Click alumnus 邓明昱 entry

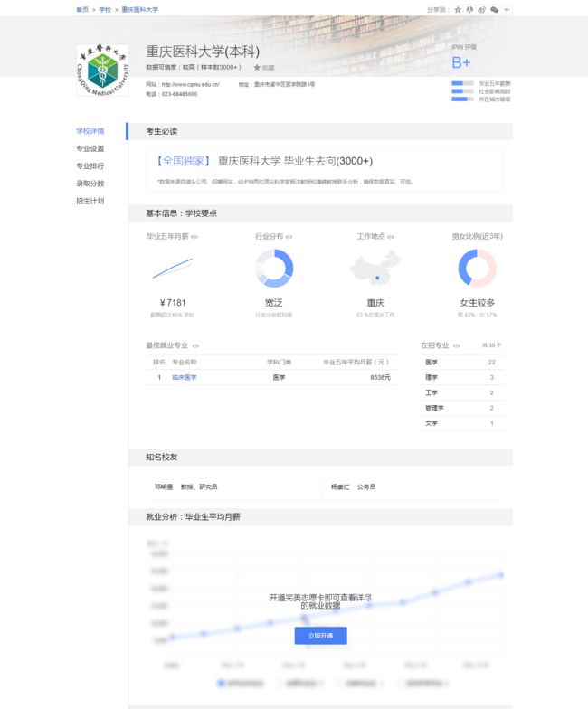click(186, 487)
